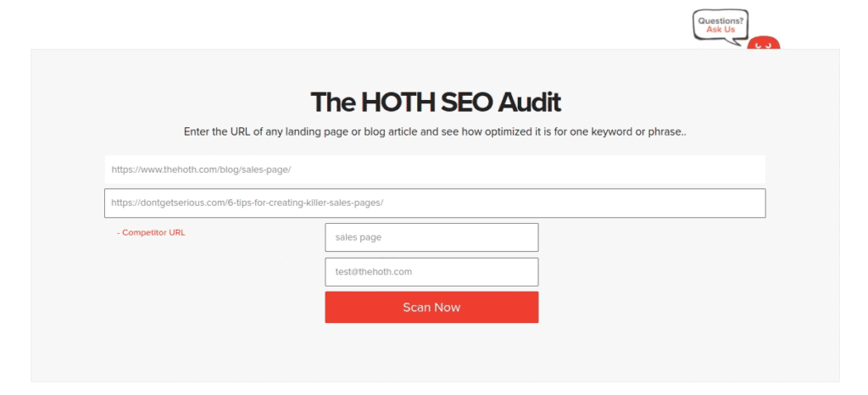Open the red chat mascot icon
868x395 pixels.
[765, 44]
